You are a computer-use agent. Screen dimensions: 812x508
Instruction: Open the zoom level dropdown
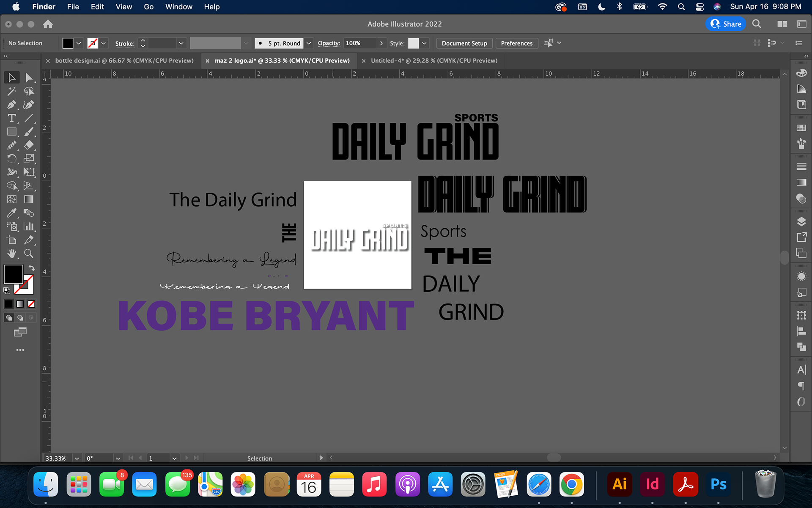coord(77,458)
